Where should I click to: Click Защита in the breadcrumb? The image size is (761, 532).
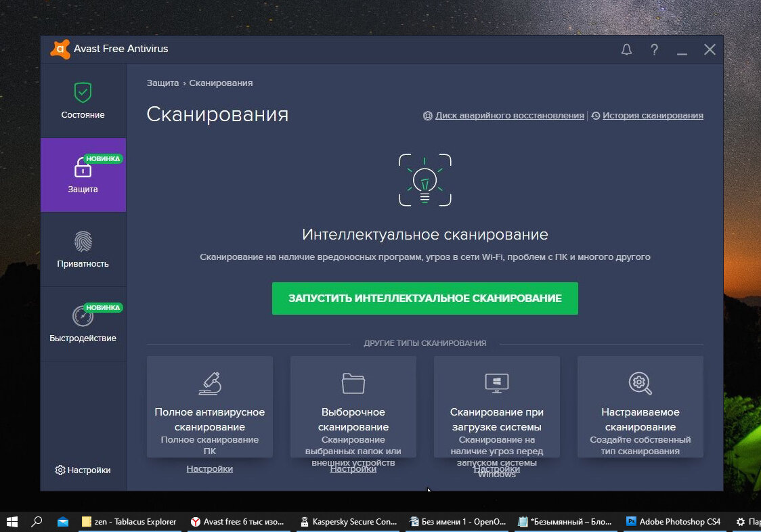(162, 83)
